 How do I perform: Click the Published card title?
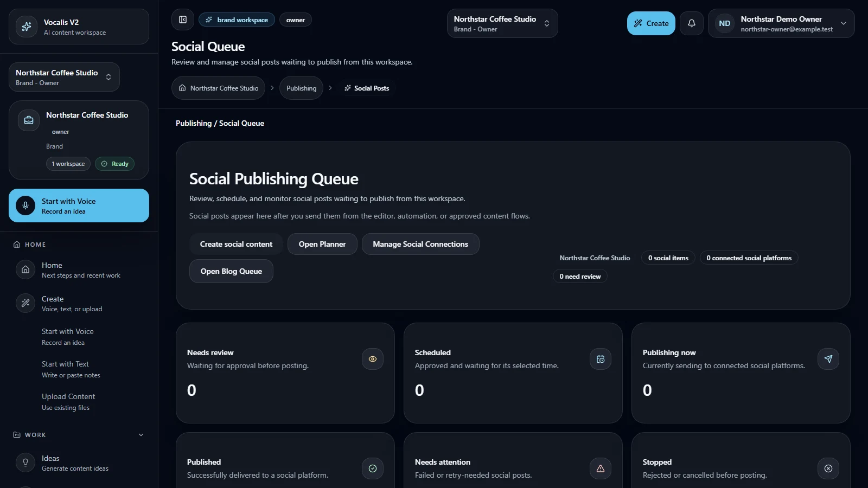204,462
